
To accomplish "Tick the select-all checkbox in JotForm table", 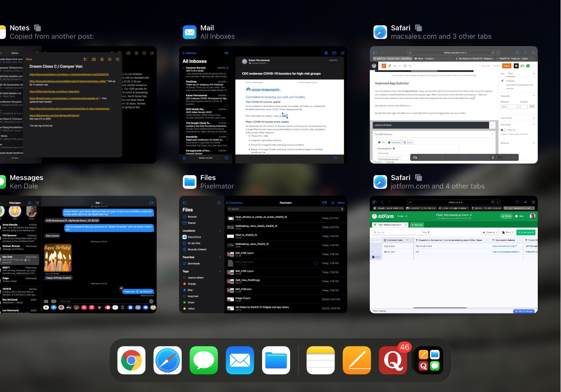I will [x=373, y=240].
